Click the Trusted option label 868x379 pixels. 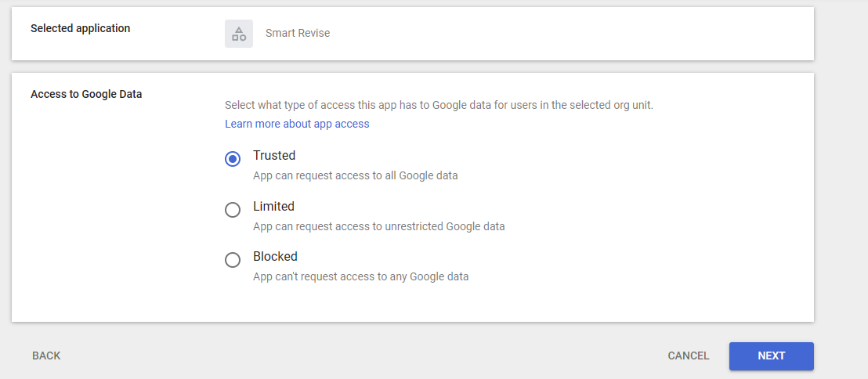(274, 156)
